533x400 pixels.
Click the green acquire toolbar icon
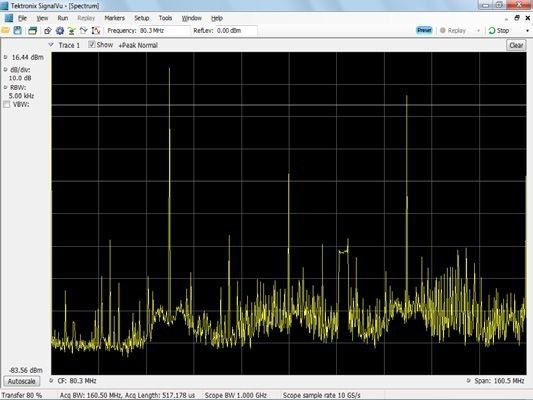(71, 31)
